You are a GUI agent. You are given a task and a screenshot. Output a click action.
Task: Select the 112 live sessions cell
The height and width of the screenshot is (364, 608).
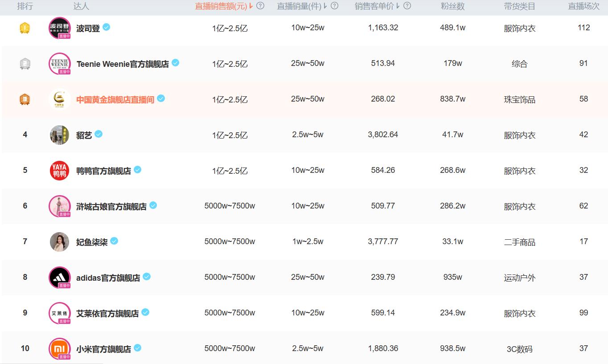[x=583, y=28]
